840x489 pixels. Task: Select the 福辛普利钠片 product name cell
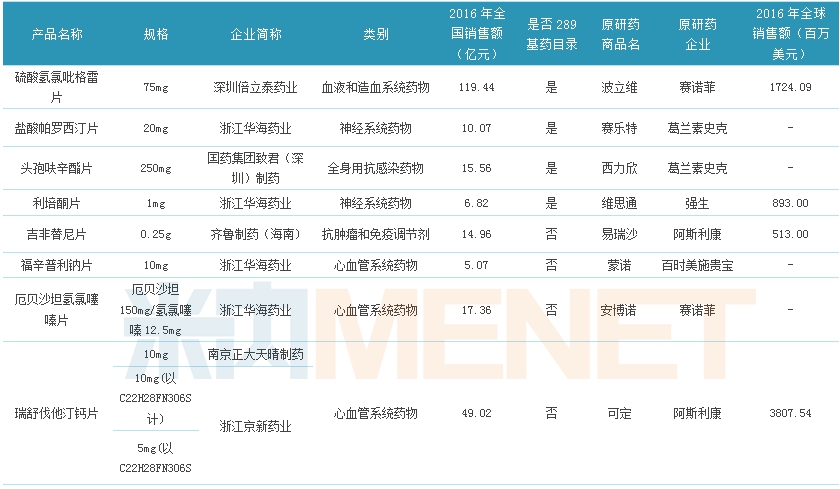pos(56,265)
